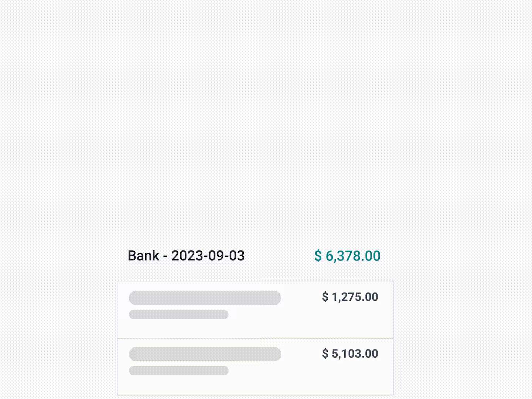Click the short placeholder bar in second row
This screenshot has width=532, height=399.
179,370
